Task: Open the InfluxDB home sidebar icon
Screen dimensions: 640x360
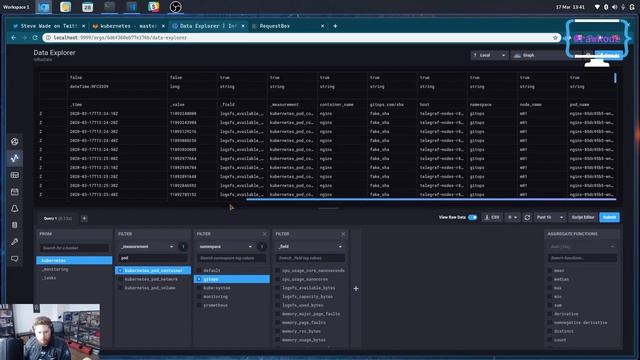Action: point(15,142)
